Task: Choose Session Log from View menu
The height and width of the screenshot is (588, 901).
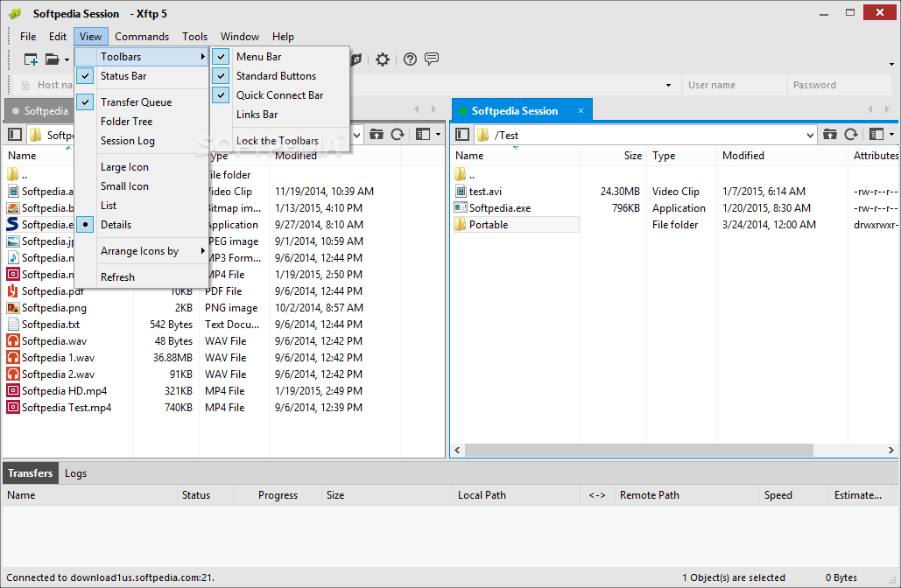Action: [142, 141]
